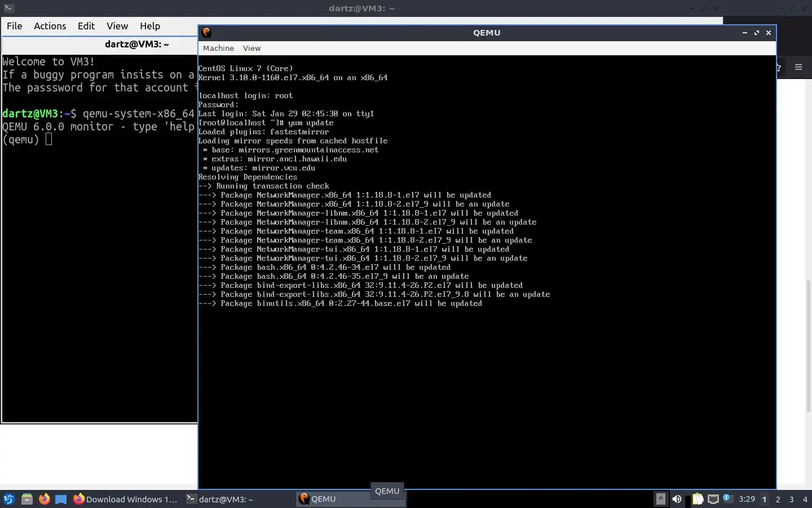The width and height of the screenshot is (812, 508).
Task: Click the 3:29 clock in the taskbar
Action: pos(747,499)
